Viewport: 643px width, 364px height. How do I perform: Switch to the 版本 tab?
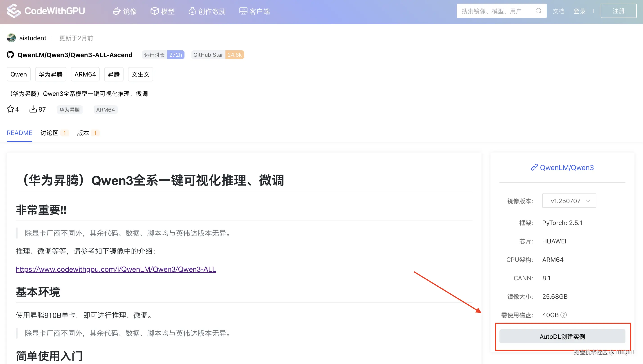point(83,133)
